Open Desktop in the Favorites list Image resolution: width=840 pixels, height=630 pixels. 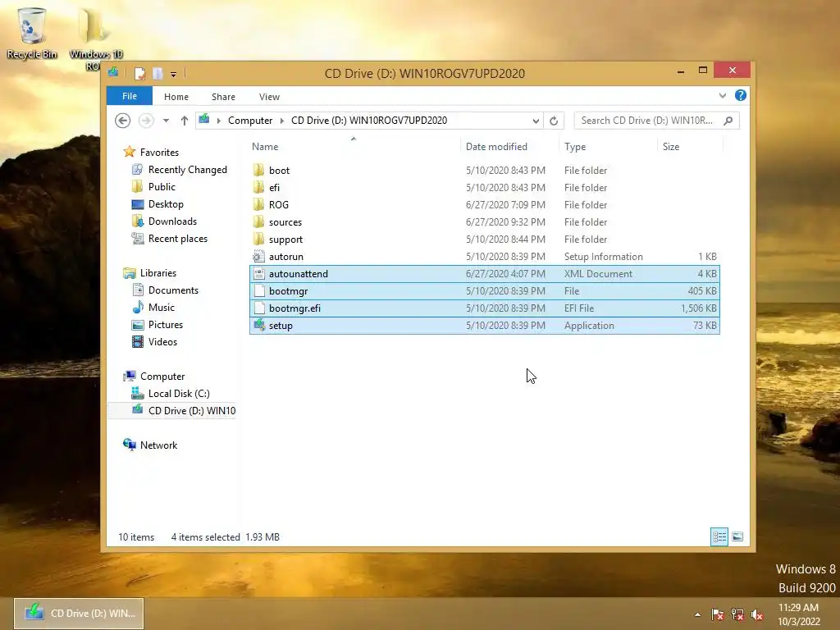point(166,204)
